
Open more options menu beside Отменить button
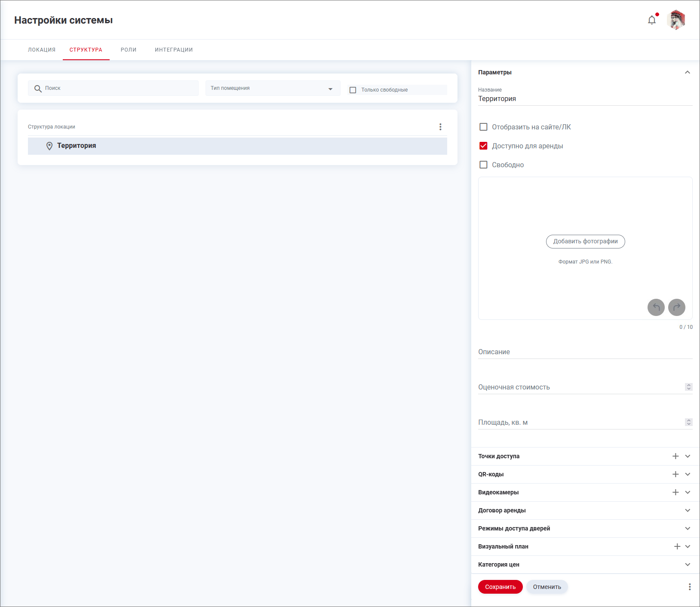click(x=690, y=587)
